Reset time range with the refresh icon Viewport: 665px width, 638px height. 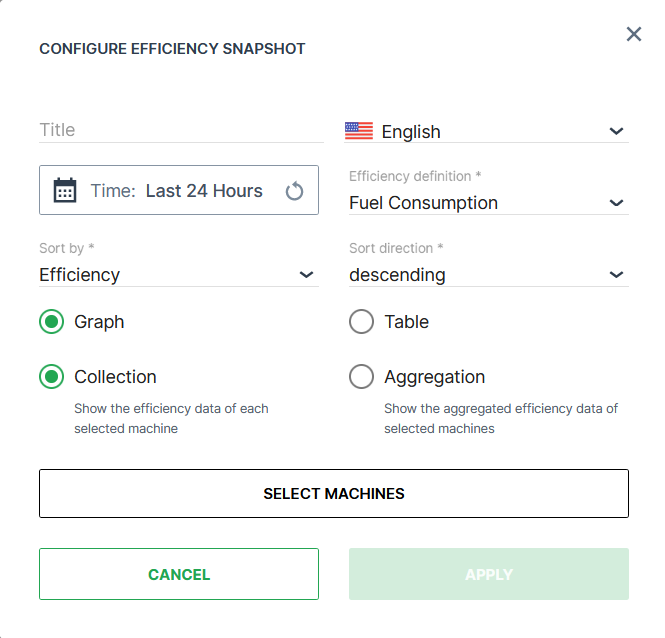[x=294, y=191]
